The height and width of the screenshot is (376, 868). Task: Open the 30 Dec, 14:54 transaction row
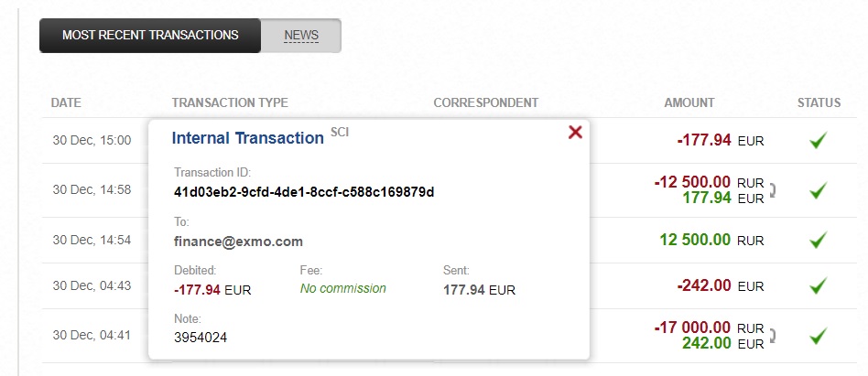click(449, 240)
